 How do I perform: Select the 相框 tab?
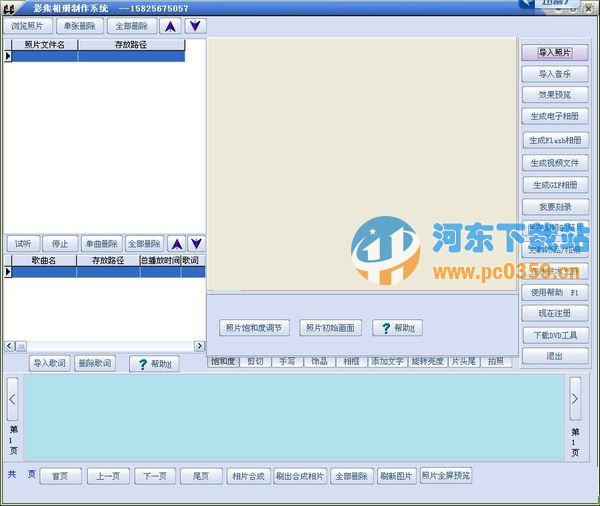(351, 361)
